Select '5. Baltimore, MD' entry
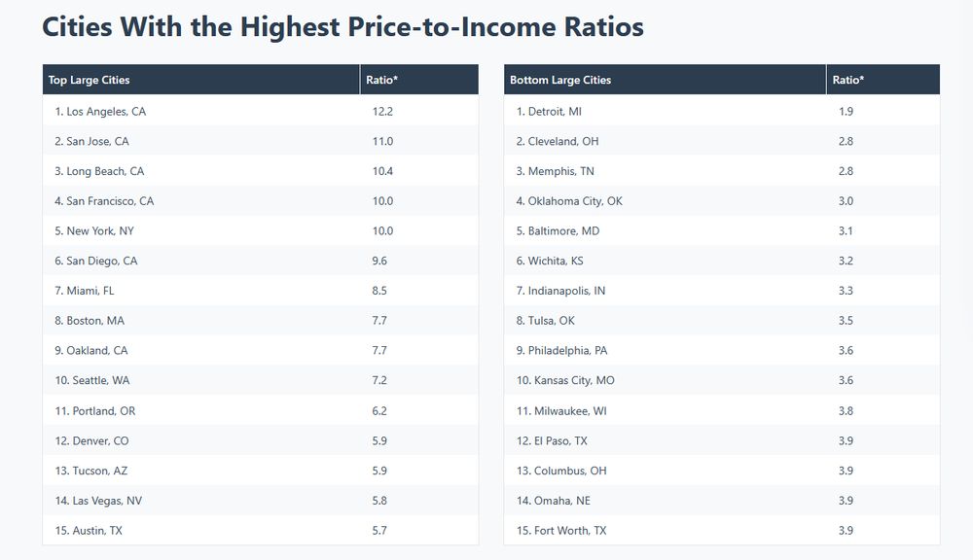The height and width of the screenshot is (560, 973). [722, 230]
